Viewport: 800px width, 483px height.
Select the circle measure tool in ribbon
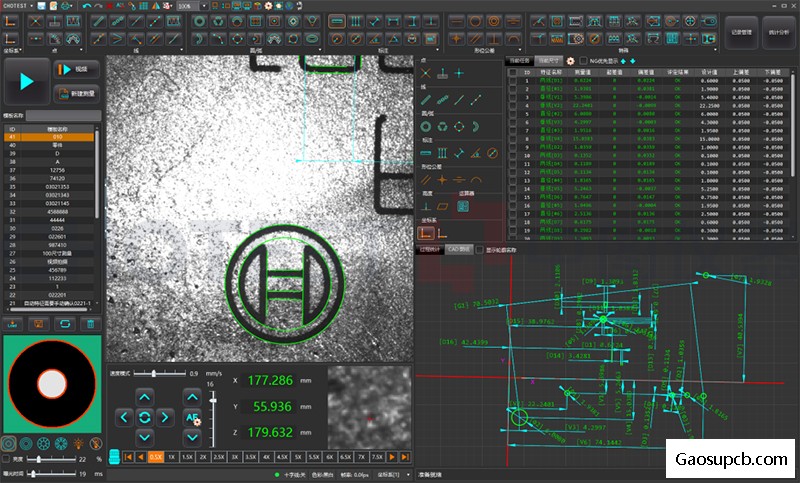[199, 21]
